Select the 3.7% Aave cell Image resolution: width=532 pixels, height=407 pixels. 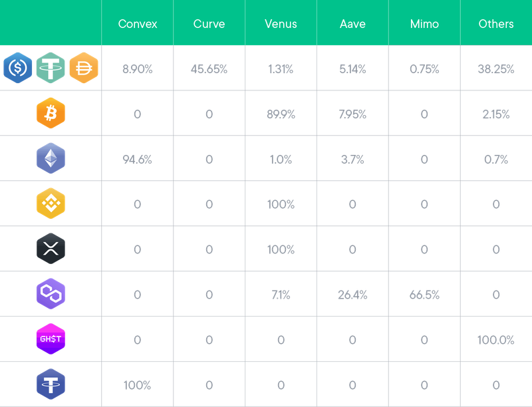point(352,159)
